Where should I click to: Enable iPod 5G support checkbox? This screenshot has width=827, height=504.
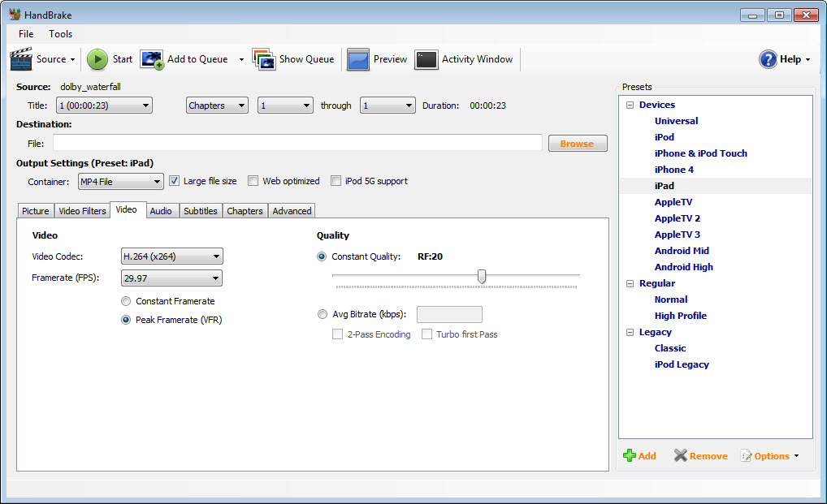pos(336,181)
